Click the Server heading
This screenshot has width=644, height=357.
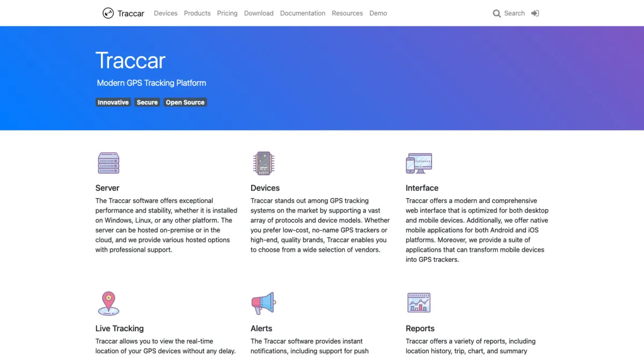(x=107, y=188)
